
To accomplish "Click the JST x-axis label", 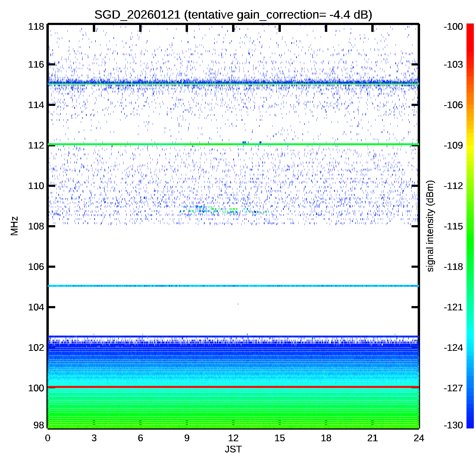I will (233, 449).
